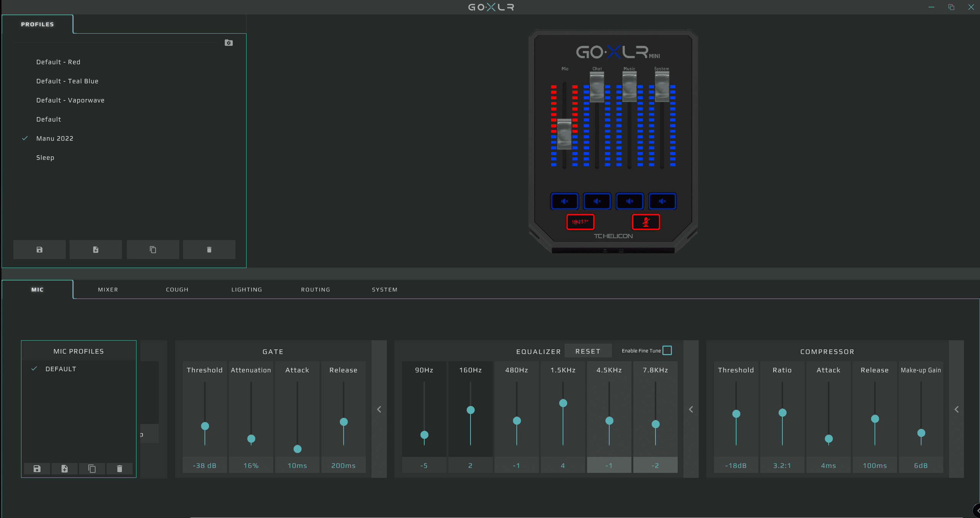Load the Default - Vaporwave profile
The width and height of the screenshot is (980, 518).
point(70,100)
